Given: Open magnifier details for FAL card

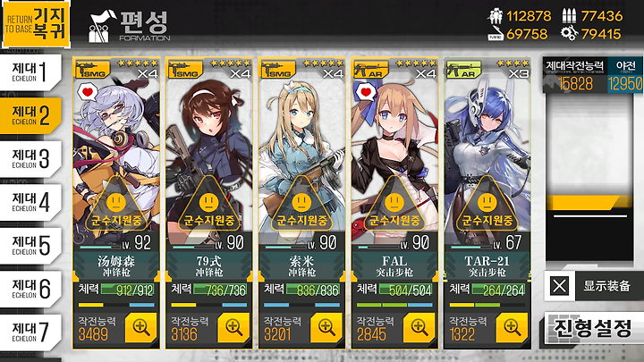Looking at the screenshot, I should pyautogui.click(x=419, y=327).
